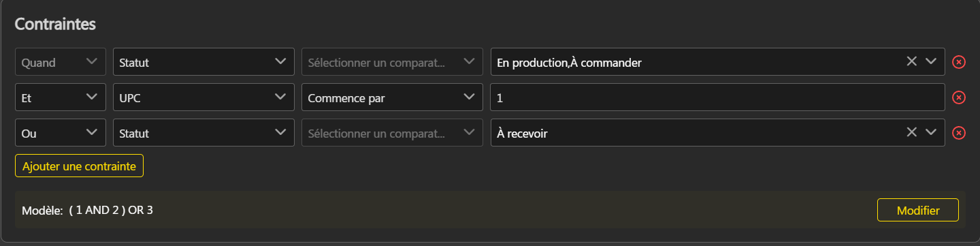980x246 pixels.
Task: Click the Modèle expression ( 1 AND 2 ) OR 3
Action: tap(111, 210)
